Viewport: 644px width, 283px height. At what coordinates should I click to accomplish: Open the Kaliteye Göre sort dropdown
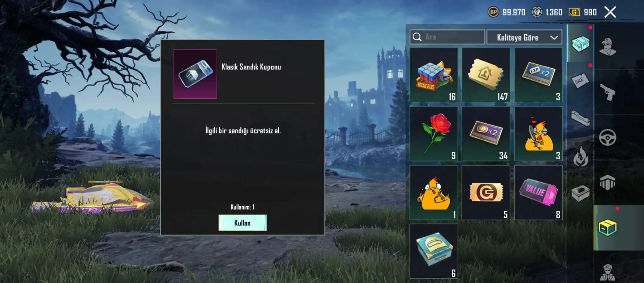524,37
